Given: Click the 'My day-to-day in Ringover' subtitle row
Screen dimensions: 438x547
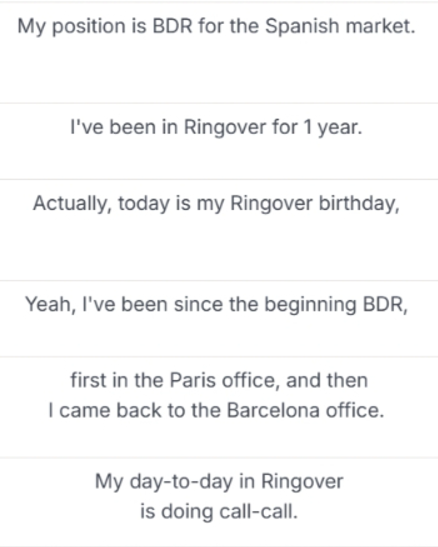Looking at the screenshot, I should tap(219, 502).
